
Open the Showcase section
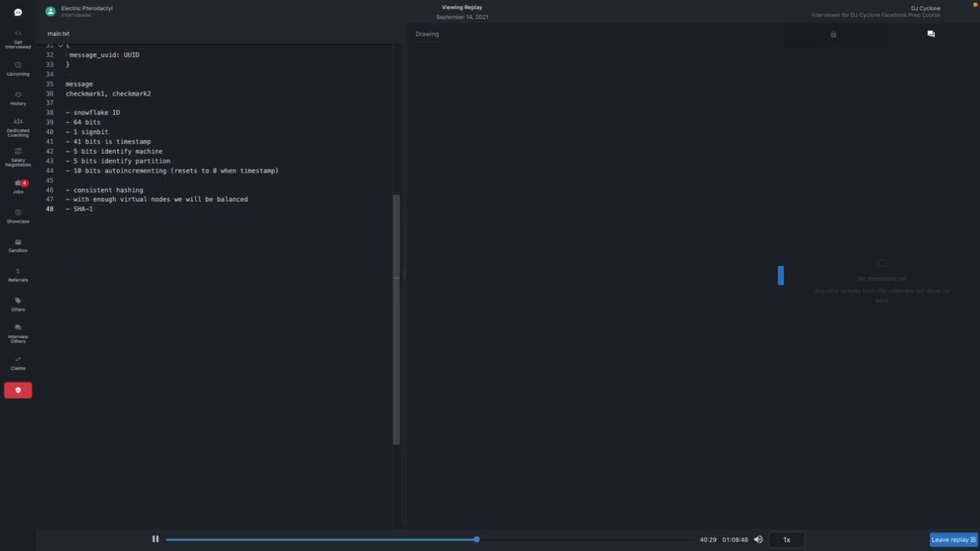click(18, 217)
